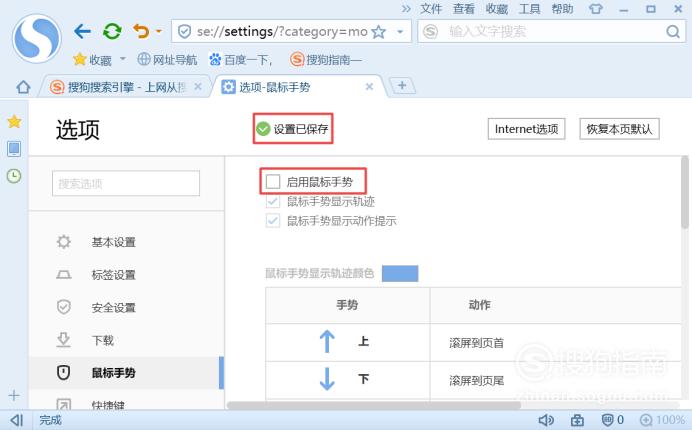Image resolution: width=692 pixels, height=430 pixels.
Task: Click the 完成 status text
Action: (x=50, y=420)
